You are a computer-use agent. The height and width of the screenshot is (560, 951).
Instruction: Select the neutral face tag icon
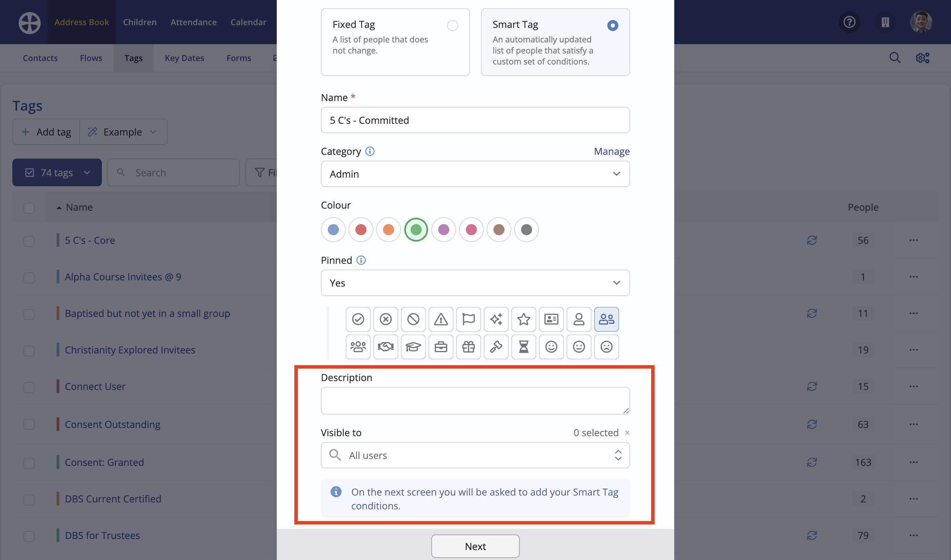tap(579, 347)
